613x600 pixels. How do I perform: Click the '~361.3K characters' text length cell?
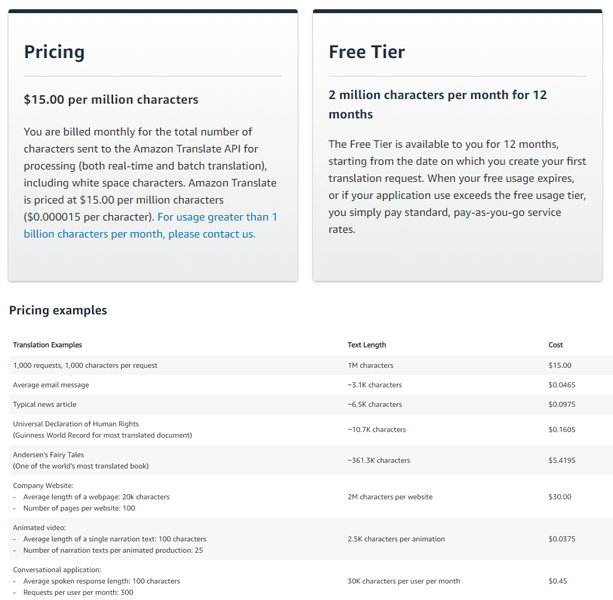[378, 461]
